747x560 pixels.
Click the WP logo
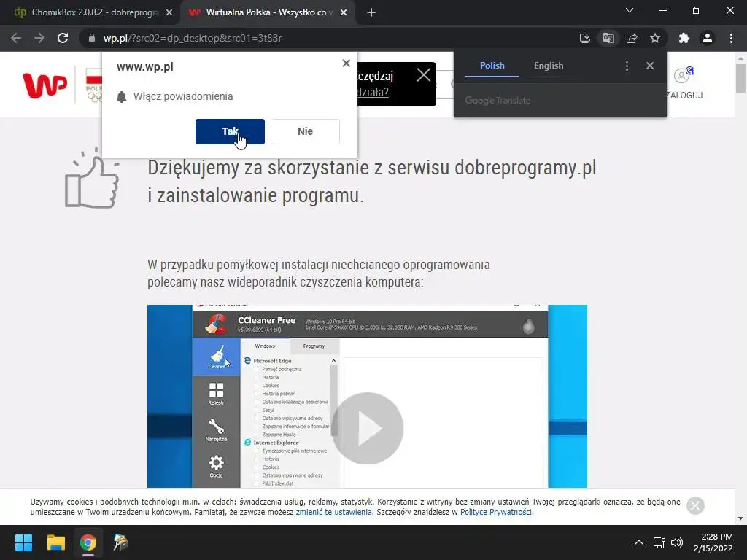[x=45, y=85]
